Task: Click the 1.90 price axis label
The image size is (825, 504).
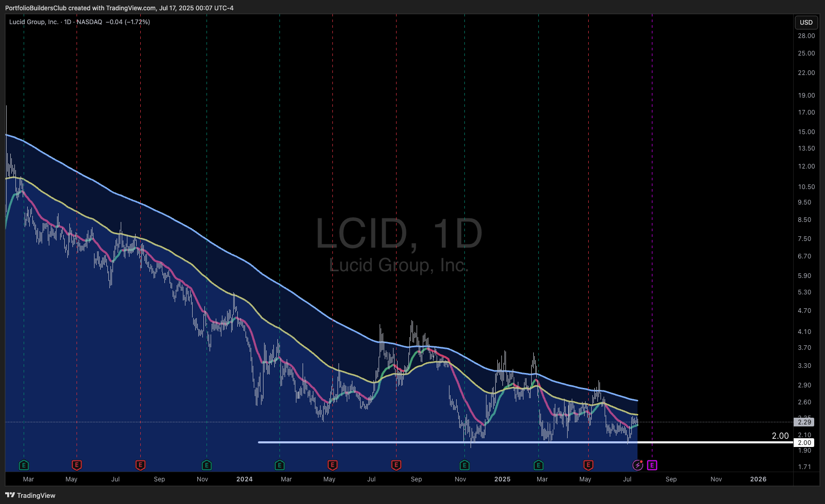Action: tap(804, 451)
